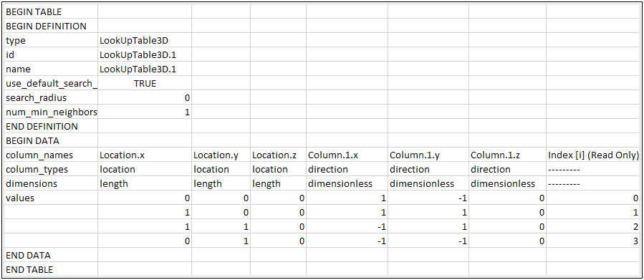
Task: Click the Index [i] (Read Only) cell
Action: coord(594,155)
